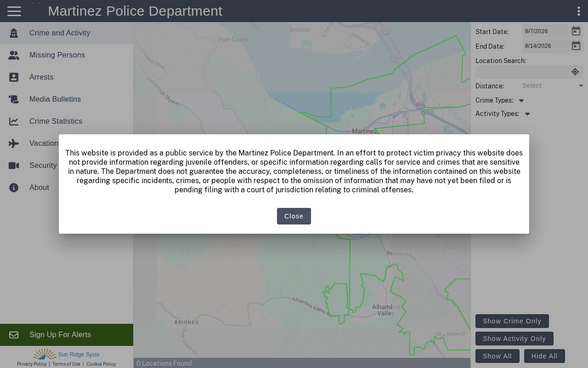Click the Media Bulletins scroll icon
This screenshot has height=368, width=588.
(14, 99)
